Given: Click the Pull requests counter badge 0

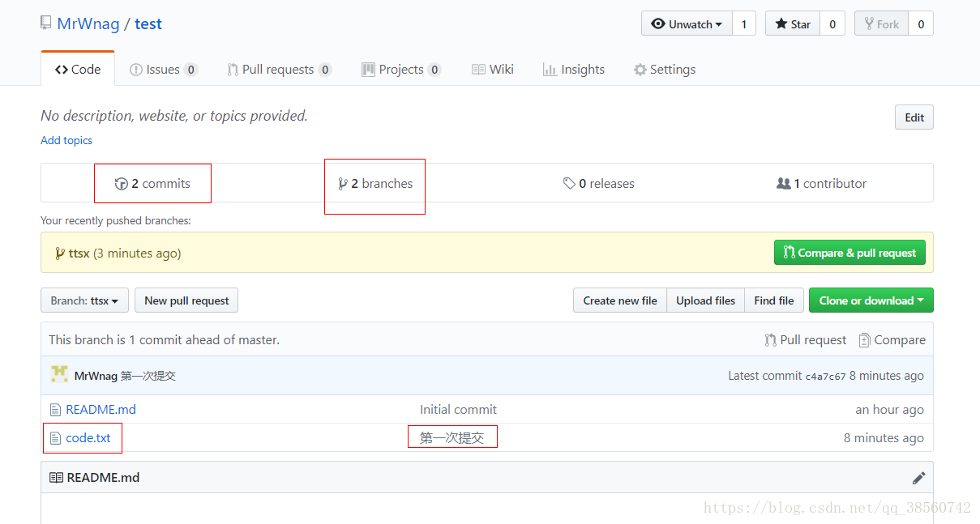Looking at the screenshot, I should pos(325,70).
